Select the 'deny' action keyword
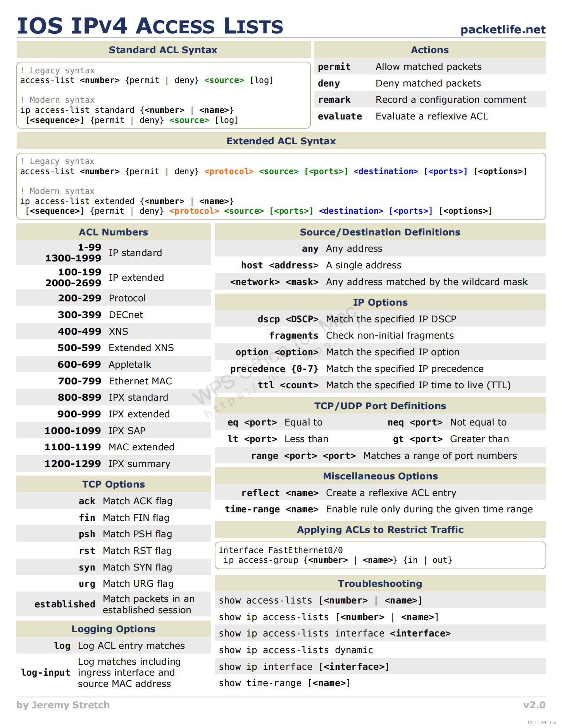Image resolution: width=562 pixels, height=728 pixels. (x=329, y=83)
